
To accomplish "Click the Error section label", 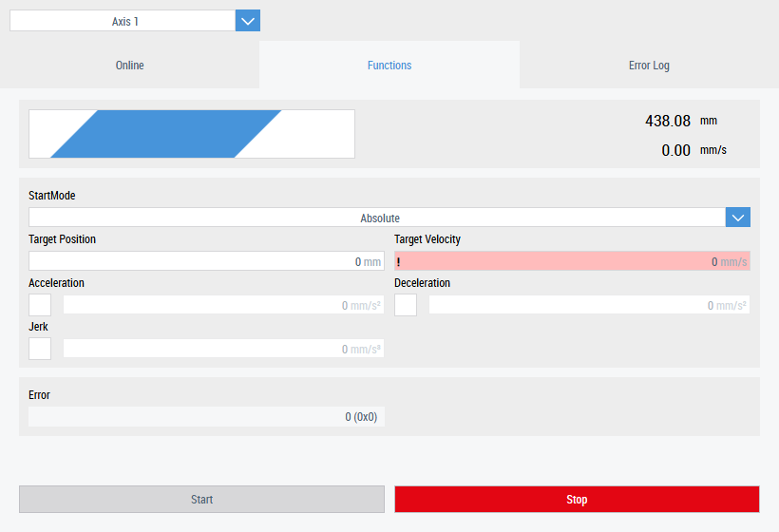I will 39,395.
